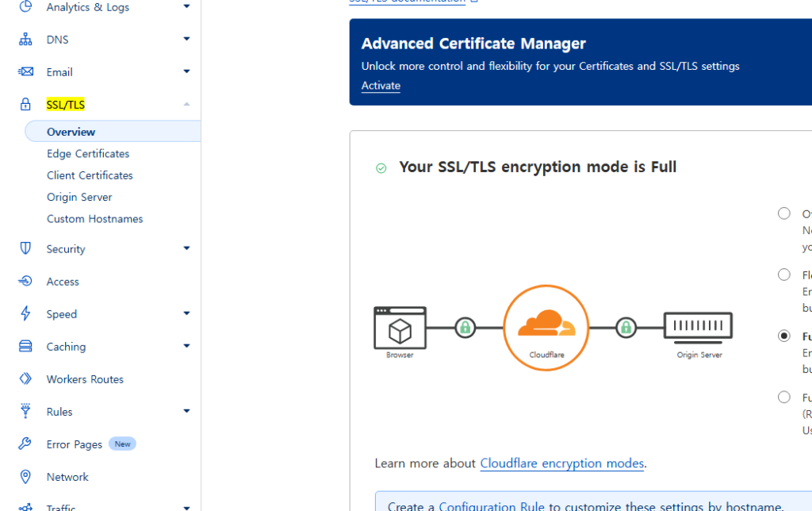
Task: Open the Workers Routes menu item
Action: click(x=85, y=378)
